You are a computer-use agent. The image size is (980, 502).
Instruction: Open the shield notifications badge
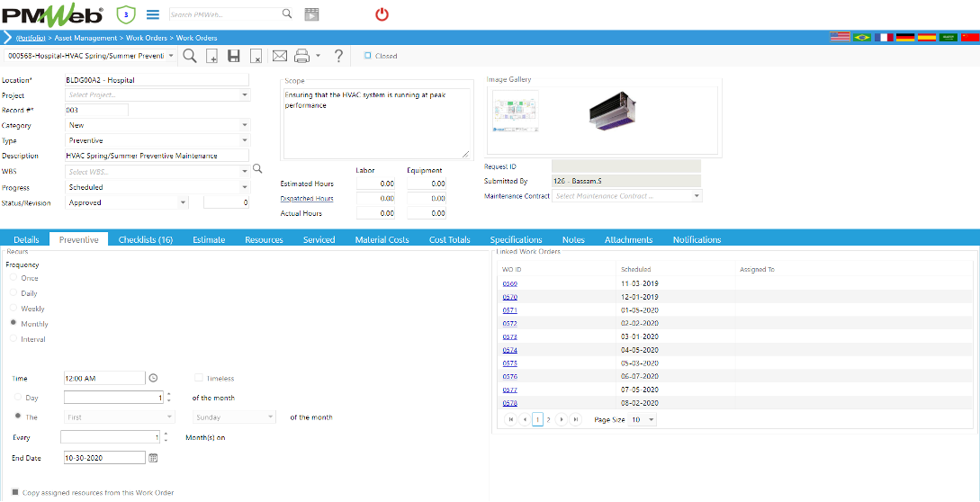tap(126, 13)
